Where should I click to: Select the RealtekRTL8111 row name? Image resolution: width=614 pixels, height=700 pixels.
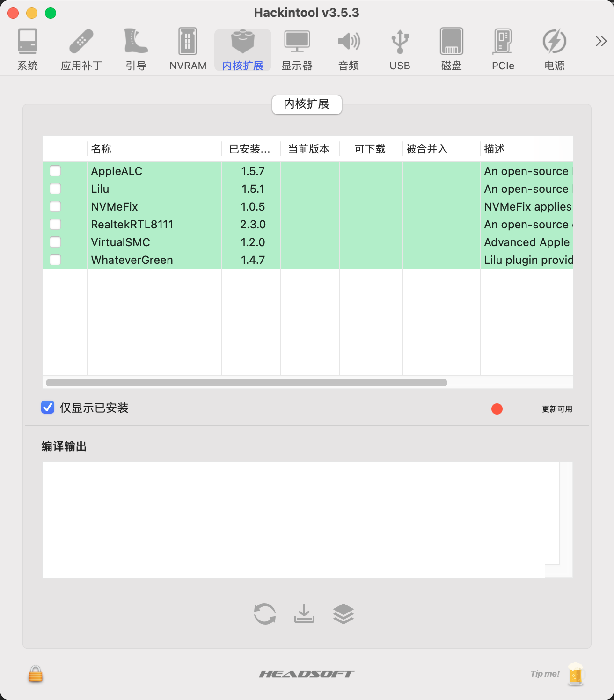pos(132,225)
